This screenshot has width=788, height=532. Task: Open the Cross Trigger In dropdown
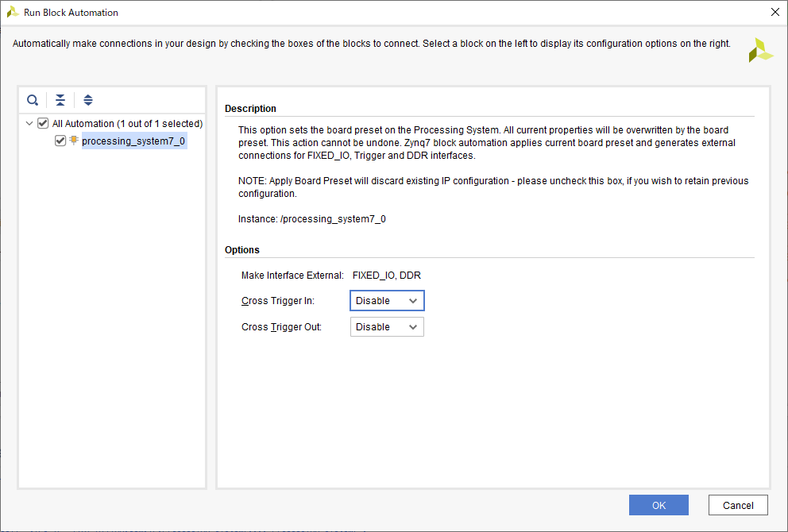click(387, 301)
